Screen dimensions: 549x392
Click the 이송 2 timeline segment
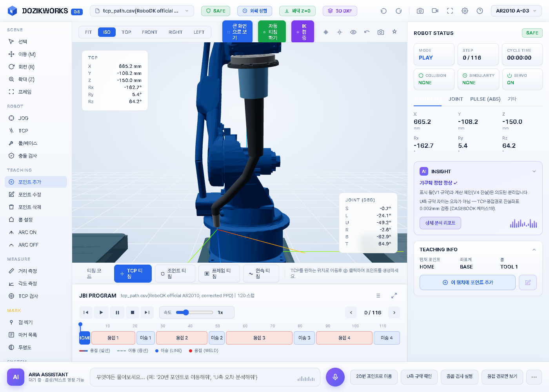click(x=217, y=338)
